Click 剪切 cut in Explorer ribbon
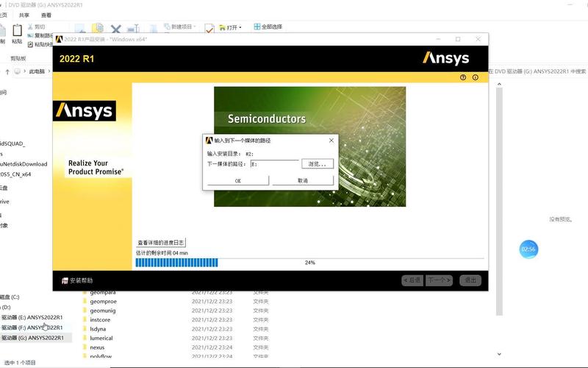 click(36, 26)
